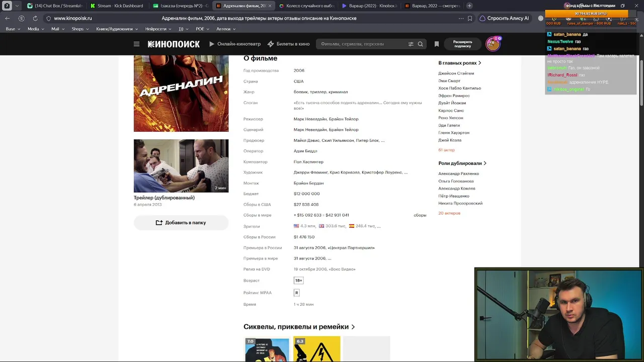Open the Роли дублировали list
The image size is (644, 362).
pyautogui.click(x=462, y=163)
